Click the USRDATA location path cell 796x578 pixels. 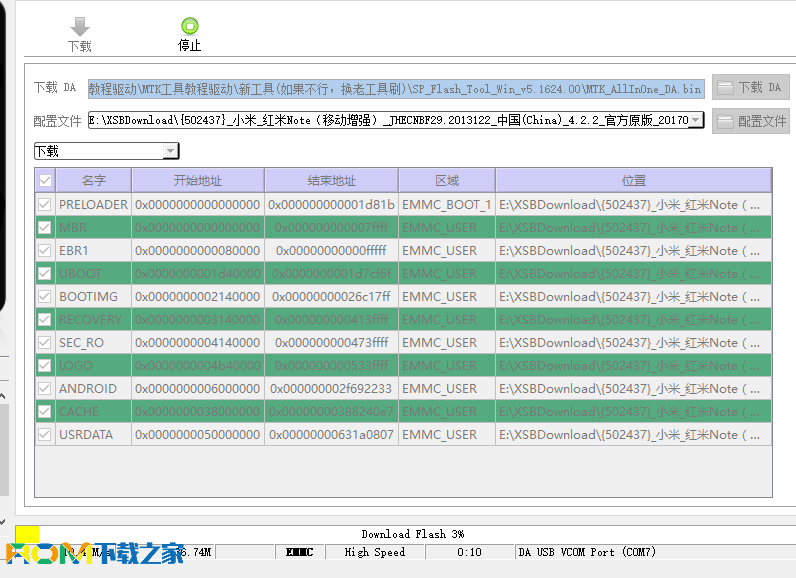coord(634,434)
